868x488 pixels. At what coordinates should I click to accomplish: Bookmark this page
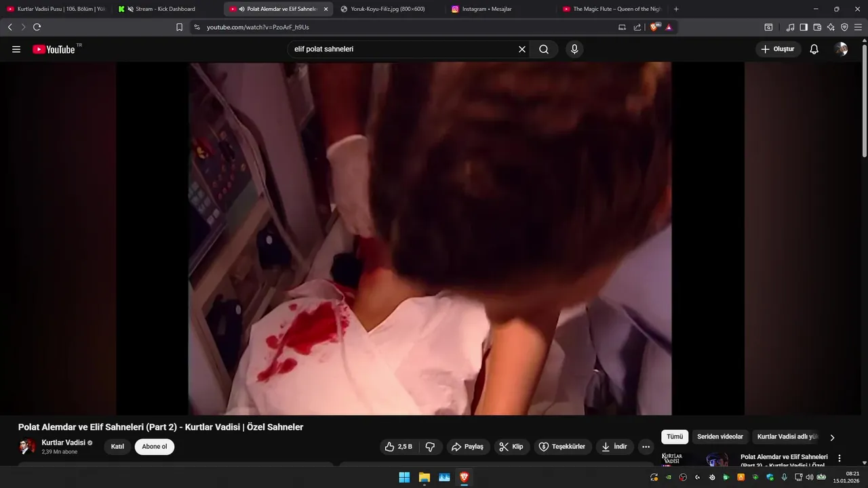point(179,27)
